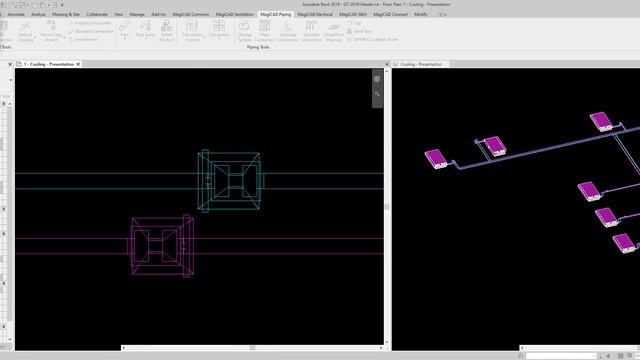Open the Calculation tool dropdown

219,31
